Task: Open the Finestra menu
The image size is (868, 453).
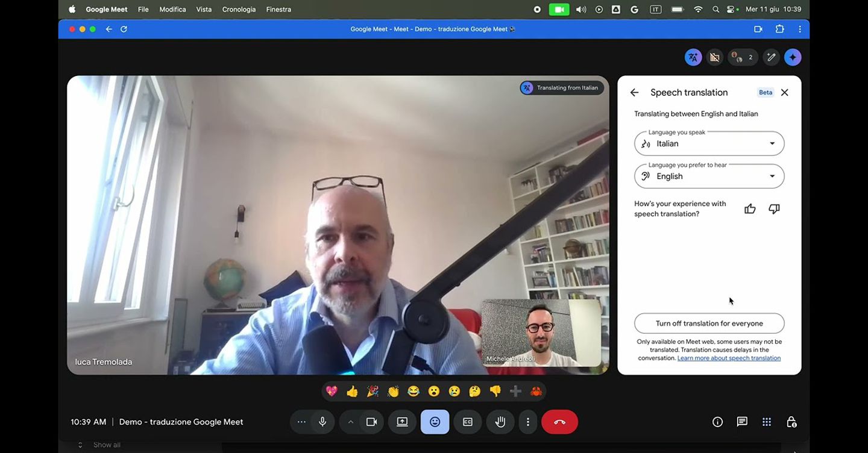Action: click(278, 10)
